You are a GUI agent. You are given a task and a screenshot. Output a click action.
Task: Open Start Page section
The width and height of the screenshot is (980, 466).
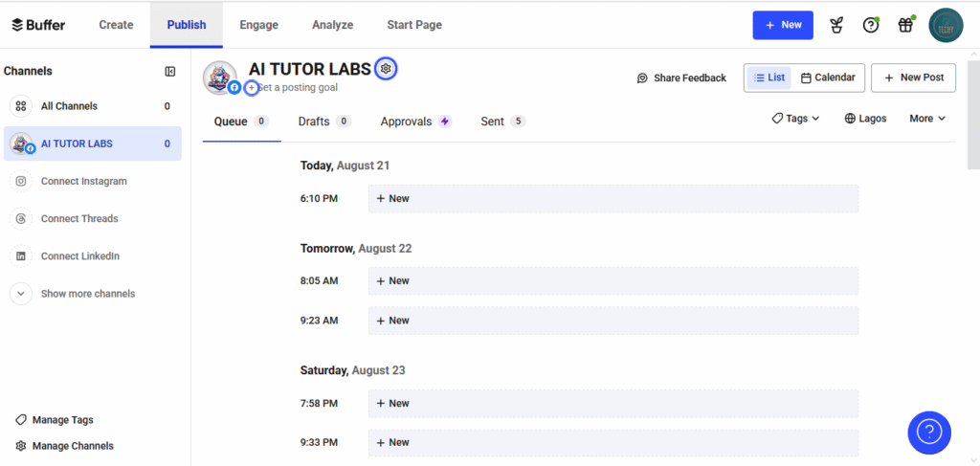tap(414, 25)
